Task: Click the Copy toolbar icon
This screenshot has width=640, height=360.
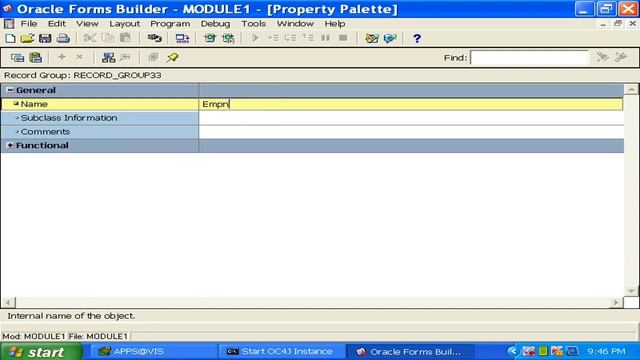Action: 108,38
